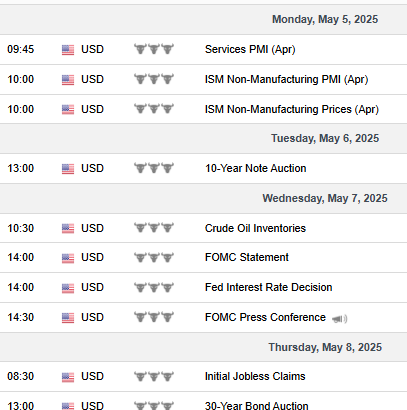Select the Wednesday, May 7, 2025 date header
The width and height of the screenshot is (407, 410).
(325, 198)
